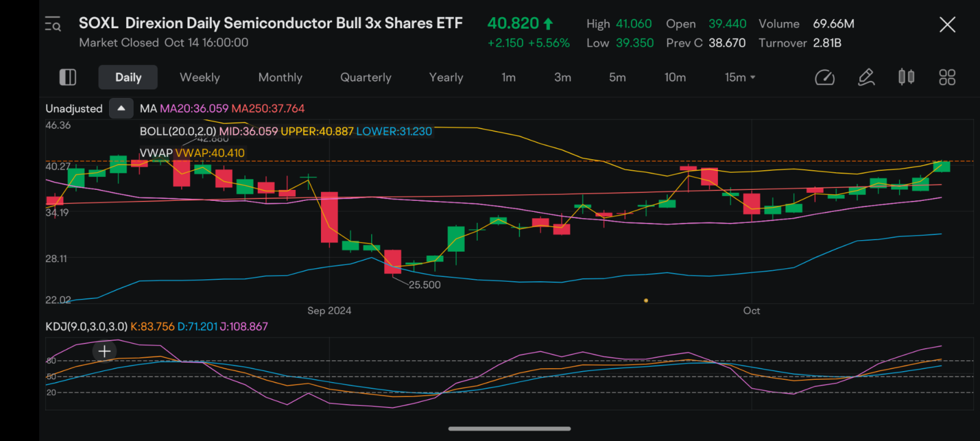980x441 pixels.
Task: Click the MA20:36.059 indicator label
Action: point(194,108)
